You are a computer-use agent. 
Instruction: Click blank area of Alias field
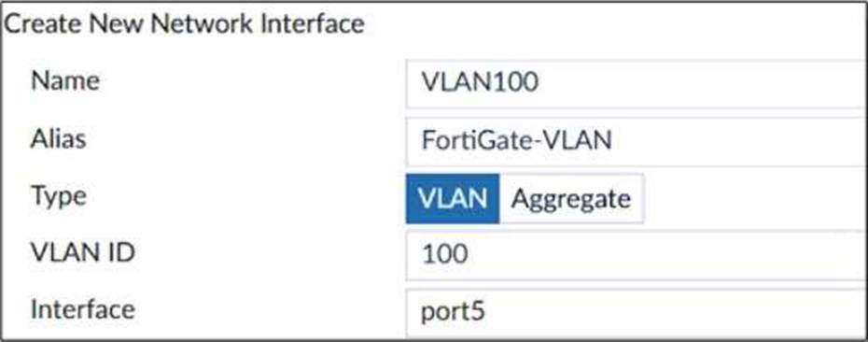tap(739, 141)
